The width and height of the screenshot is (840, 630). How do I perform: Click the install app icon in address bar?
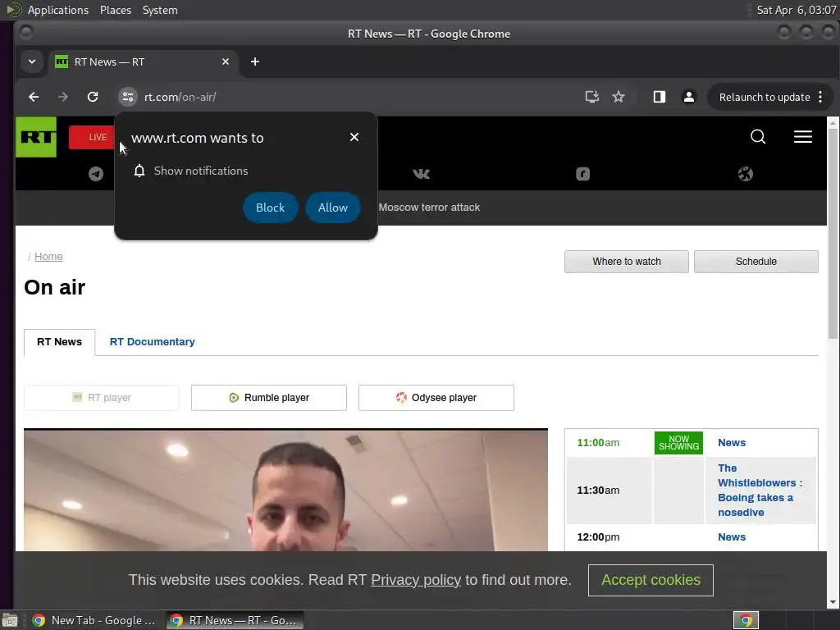[x=591, y=97]
